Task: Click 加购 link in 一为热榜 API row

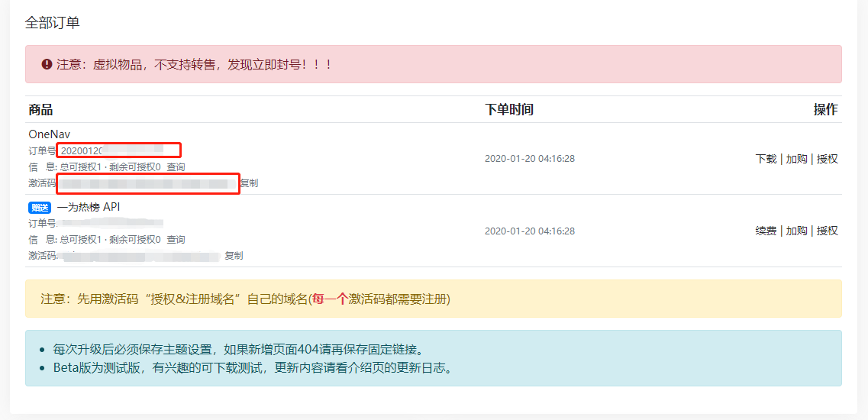Action: pos(796,231)
